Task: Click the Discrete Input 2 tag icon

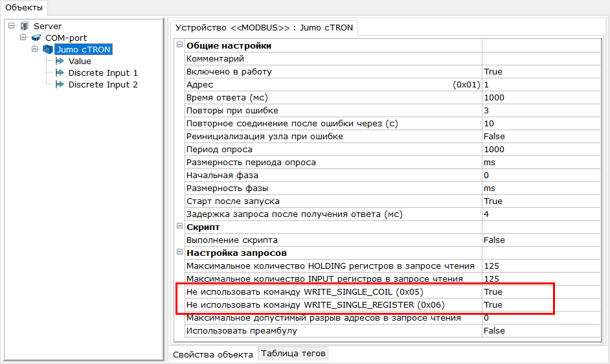Action: (60, 84)
